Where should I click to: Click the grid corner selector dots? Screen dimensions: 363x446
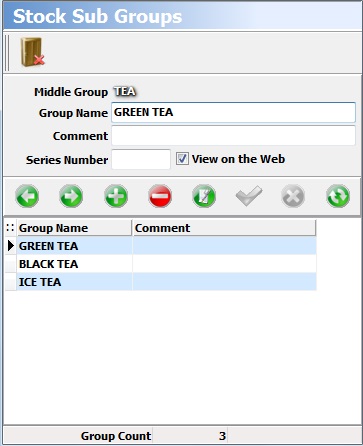[x=10, y=228]
